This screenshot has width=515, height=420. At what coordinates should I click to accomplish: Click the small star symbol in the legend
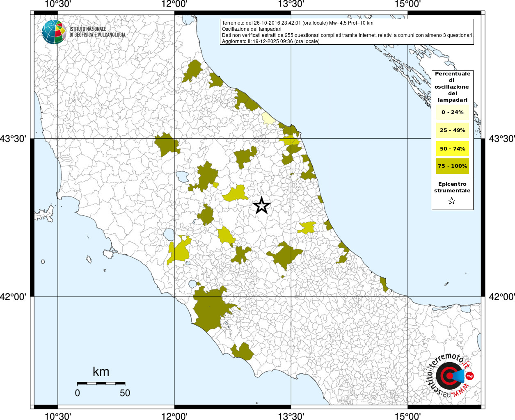[x=452, y=201]
